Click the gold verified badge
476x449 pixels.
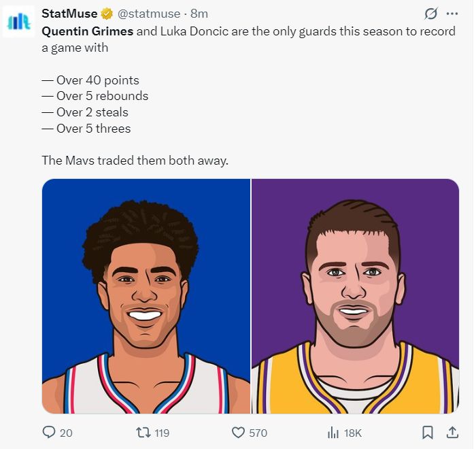(107, 14)
